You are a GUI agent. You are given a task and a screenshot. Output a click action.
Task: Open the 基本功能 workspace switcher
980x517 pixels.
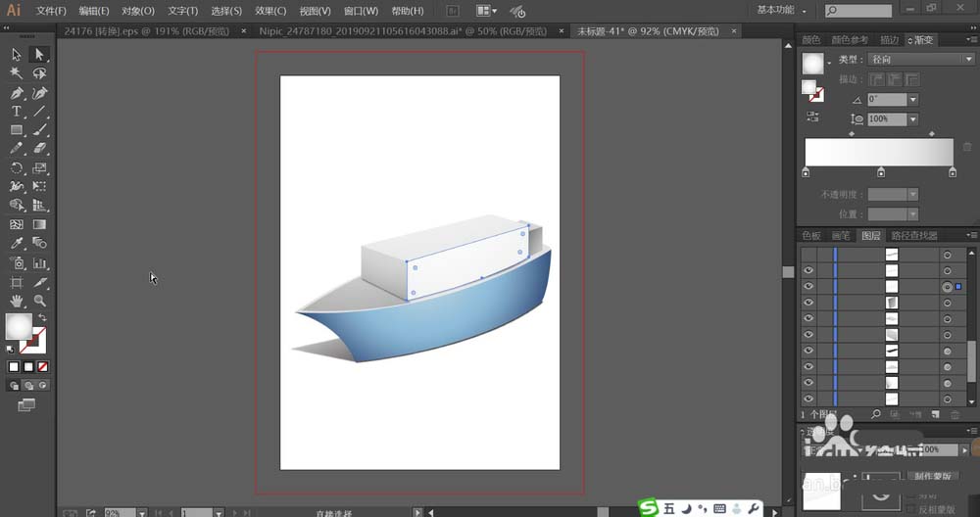click(781, 10)
